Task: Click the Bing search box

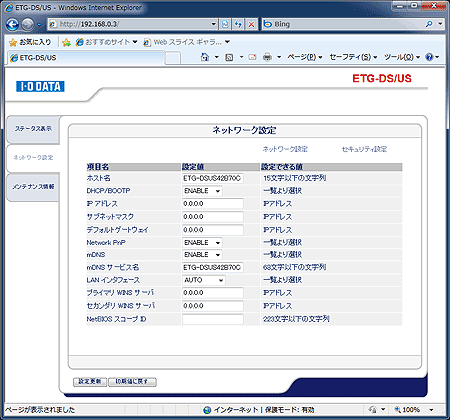Action: [343, 24]
